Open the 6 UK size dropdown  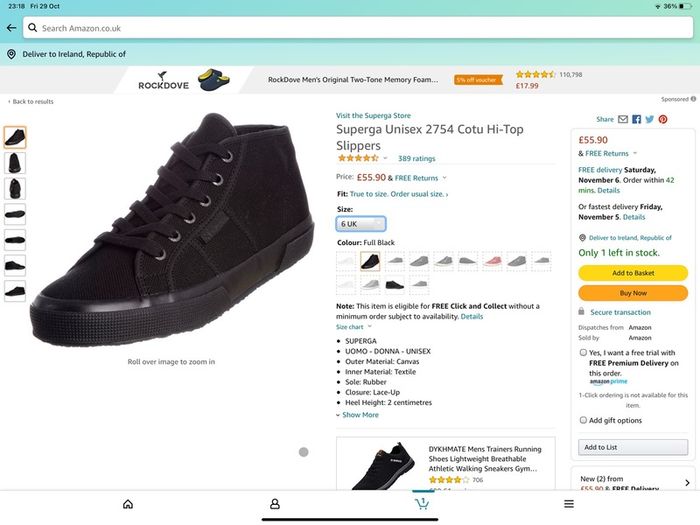point(361,224)
